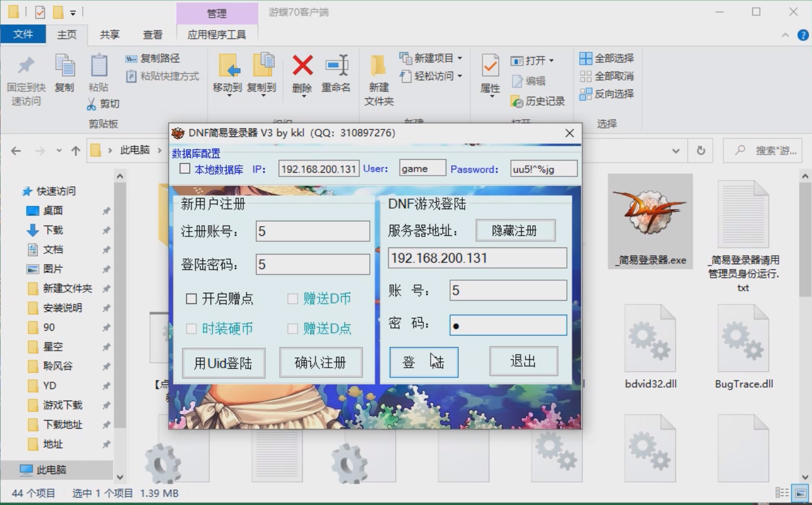This screenshot has width=812, height=505.
Task: Click Copy path in clipboard group
Action: pyautogui.click(x=153, y=58)
